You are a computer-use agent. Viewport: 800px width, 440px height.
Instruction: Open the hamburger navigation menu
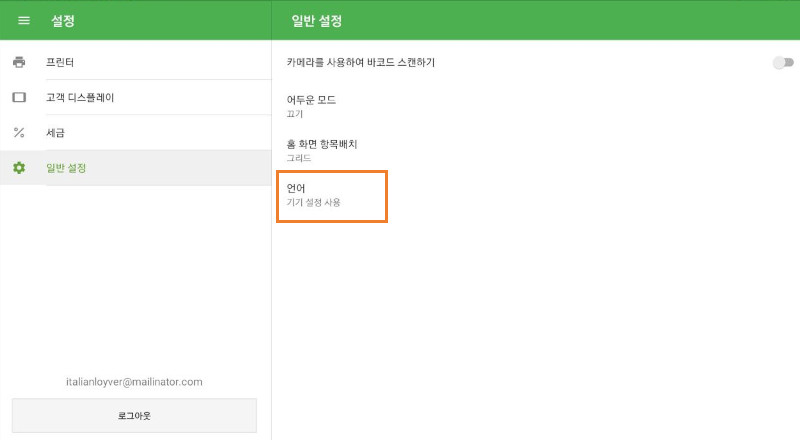tap(24, 20)
